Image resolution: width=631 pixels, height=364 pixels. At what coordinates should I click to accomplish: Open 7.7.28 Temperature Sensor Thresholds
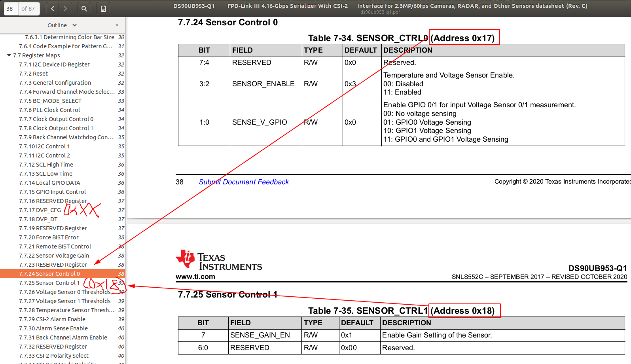click(x=66, y=310)
